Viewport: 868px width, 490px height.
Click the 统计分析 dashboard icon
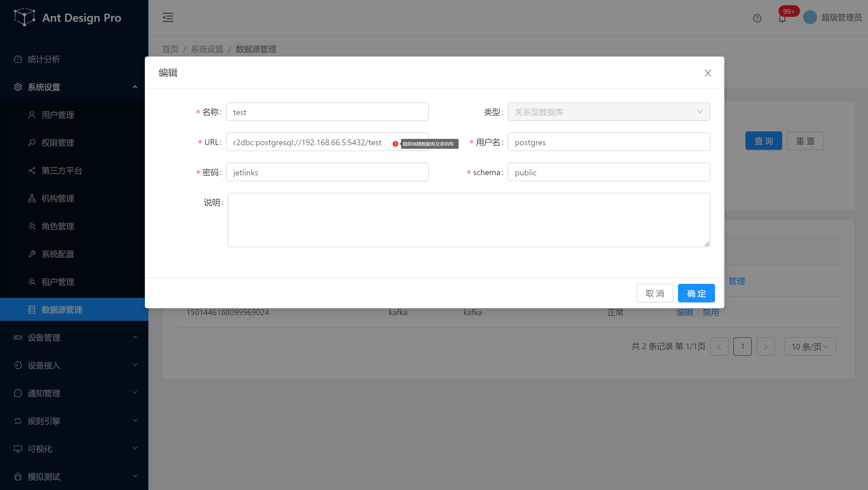(18, 59)
